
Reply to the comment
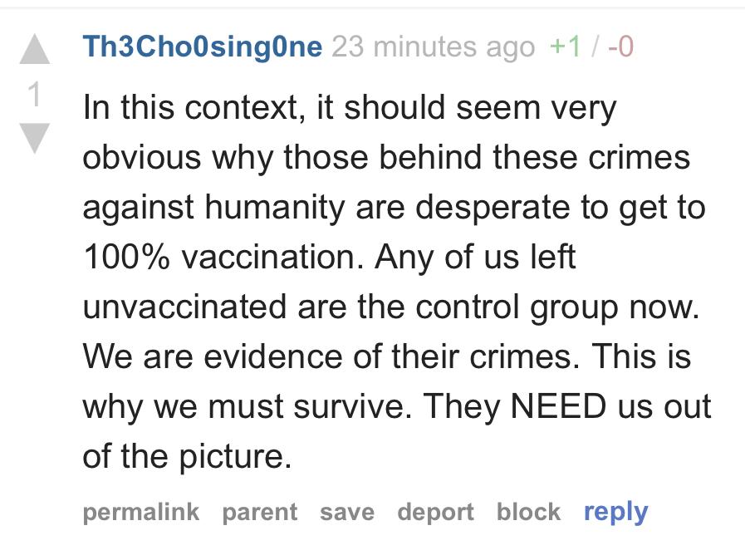[x=615, y=513]
